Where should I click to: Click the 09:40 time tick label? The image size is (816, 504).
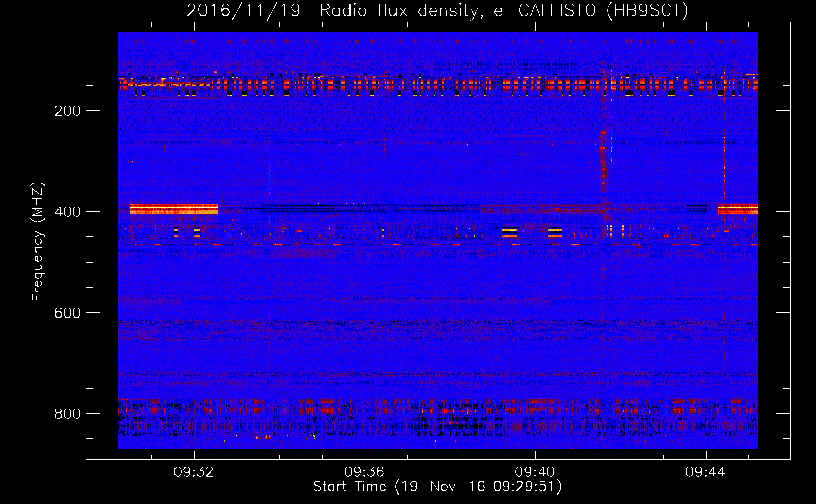[x=535, y=472]
